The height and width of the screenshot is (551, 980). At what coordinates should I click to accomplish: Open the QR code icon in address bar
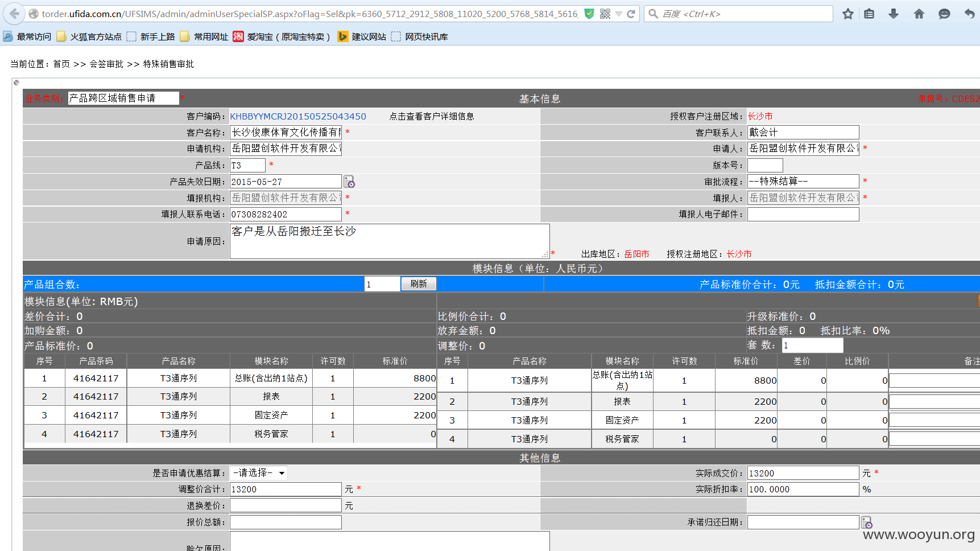coord(605,14)
